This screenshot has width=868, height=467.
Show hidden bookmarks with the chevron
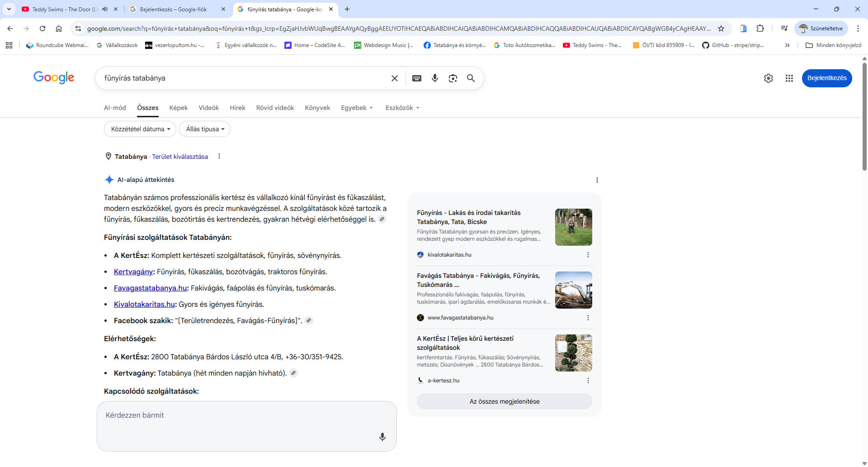coord(787,45)
